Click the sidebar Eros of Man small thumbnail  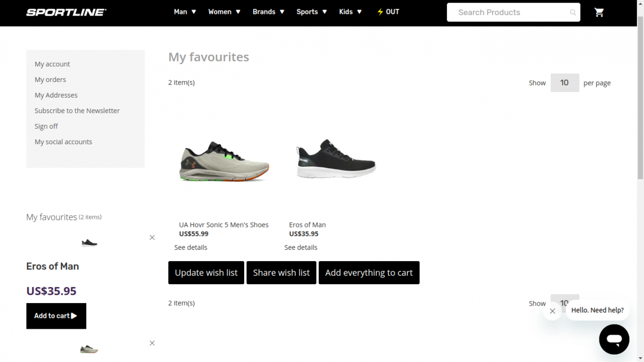pyautogui.click(x=89, y=242)
